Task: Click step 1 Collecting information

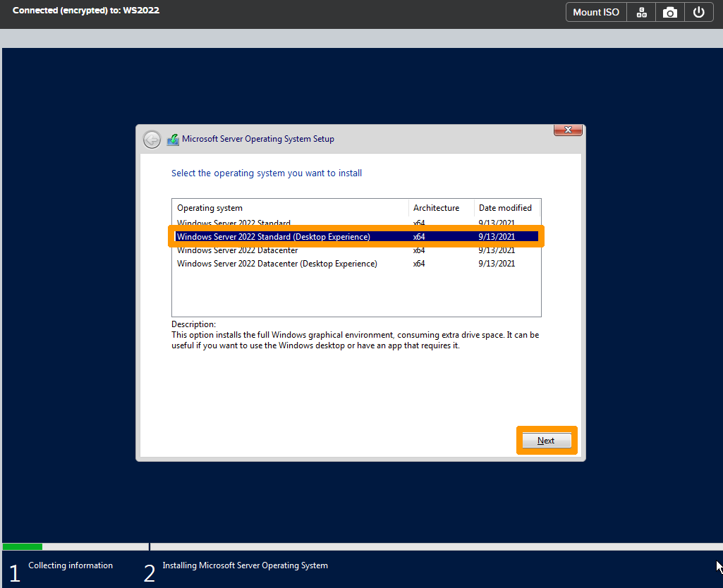Action: tap(71, 565)
